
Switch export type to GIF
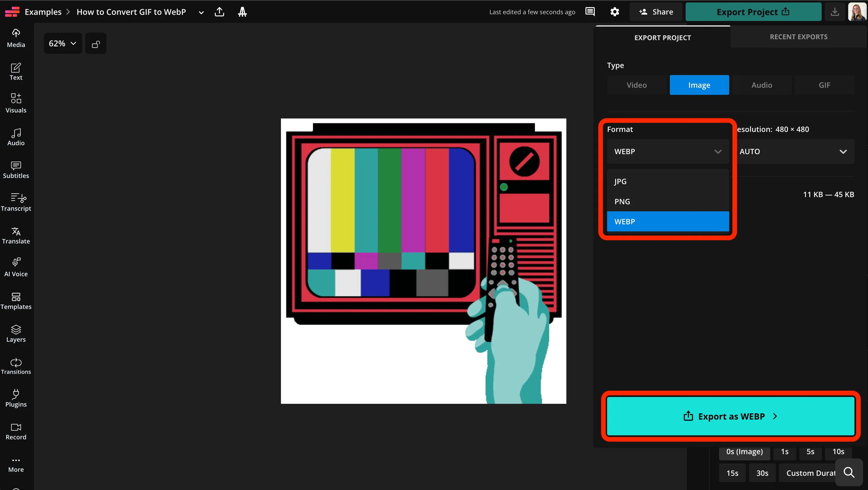click(824, 85)
